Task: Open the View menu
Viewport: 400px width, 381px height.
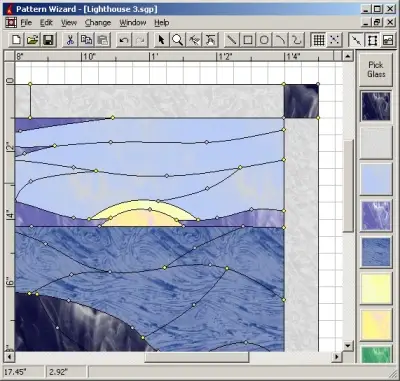Action: (69, 23)
